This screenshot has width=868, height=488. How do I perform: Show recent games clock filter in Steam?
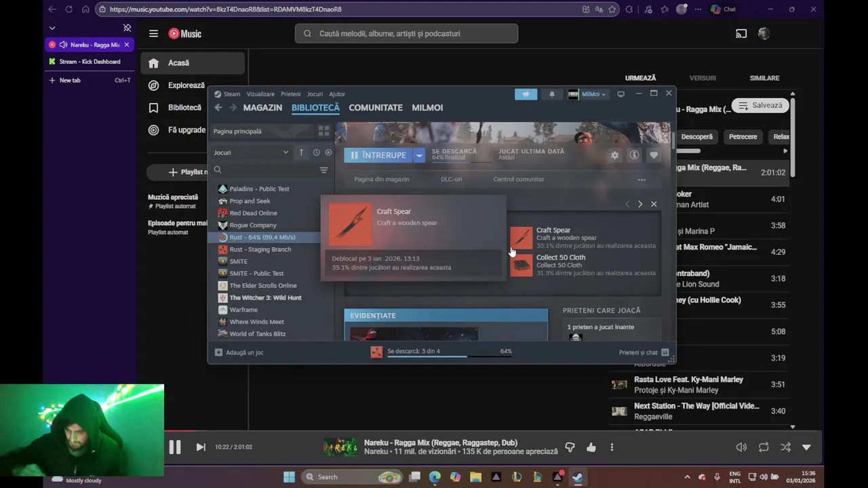coord(316,152)
